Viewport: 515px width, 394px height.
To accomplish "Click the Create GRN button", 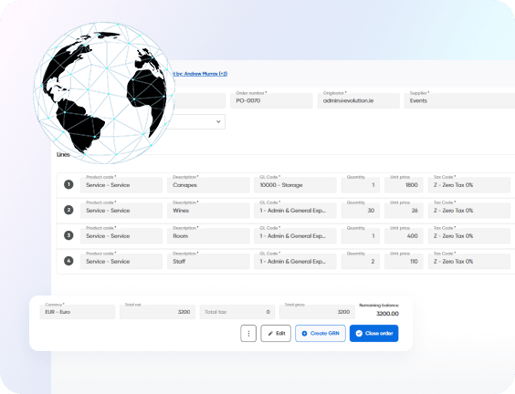I will click(x=320, y=333).
